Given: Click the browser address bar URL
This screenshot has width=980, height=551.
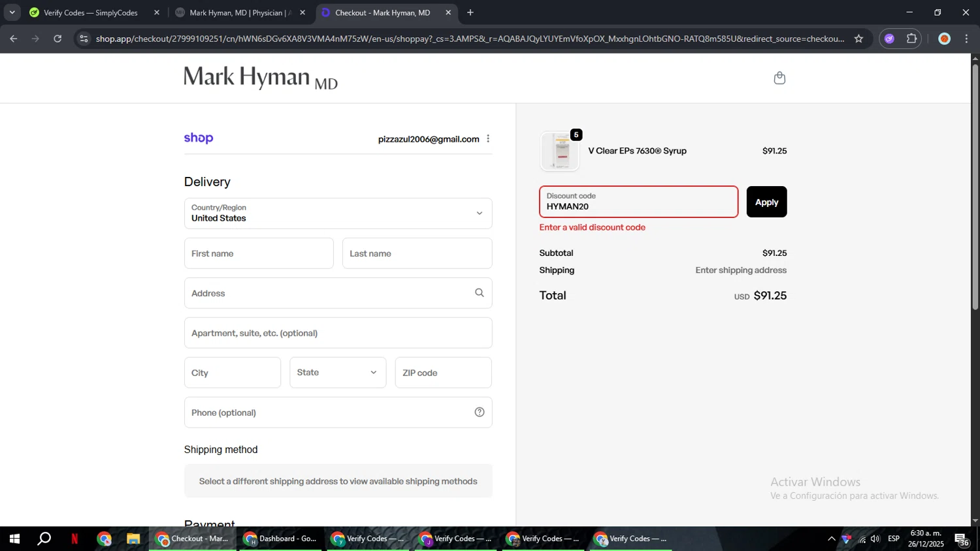Looking at the screenshot, I should pyautogui.click(x=470, y=39).
